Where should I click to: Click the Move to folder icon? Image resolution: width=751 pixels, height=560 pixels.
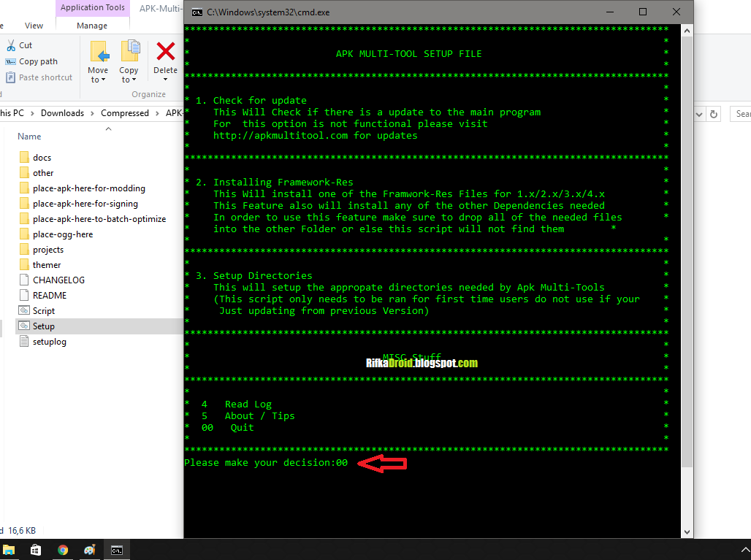click(x=99, y=51)
